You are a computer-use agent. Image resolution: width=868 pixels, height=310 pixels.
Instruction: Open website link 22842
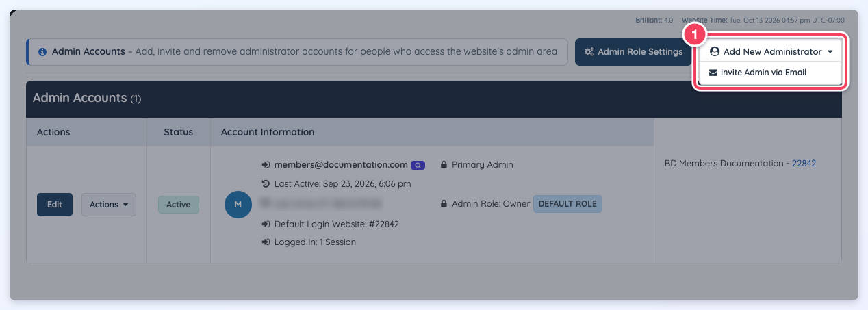pos(804,164)
